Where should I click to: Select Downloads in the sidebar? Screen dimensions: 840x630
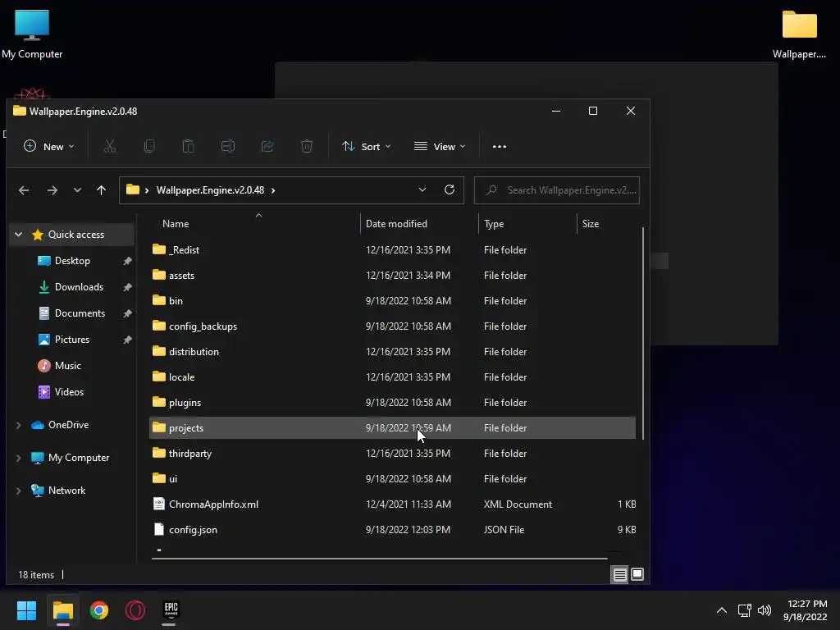[x=79, y=287]
